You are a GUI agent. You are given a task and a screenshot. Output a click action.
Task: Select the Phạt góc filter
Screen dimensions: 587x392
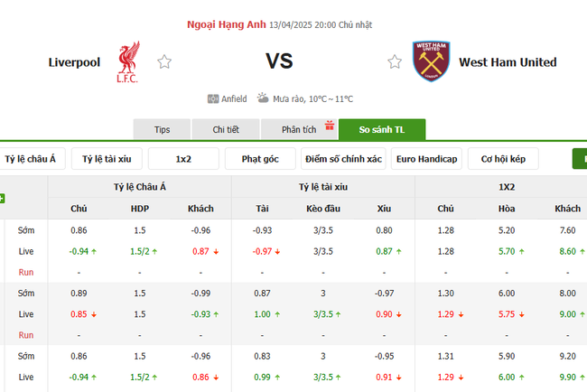point(260,159)
